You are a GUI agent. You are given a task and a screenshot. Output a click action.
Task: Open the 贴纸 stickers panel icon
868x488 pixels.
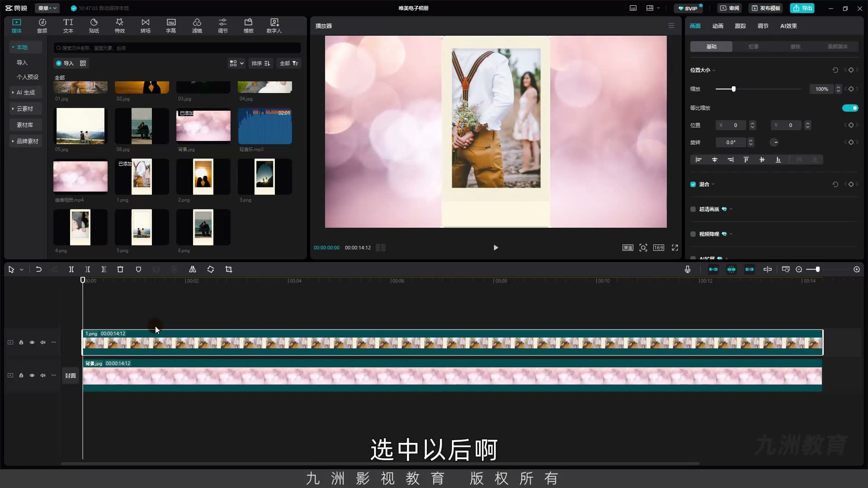[94, 26]
